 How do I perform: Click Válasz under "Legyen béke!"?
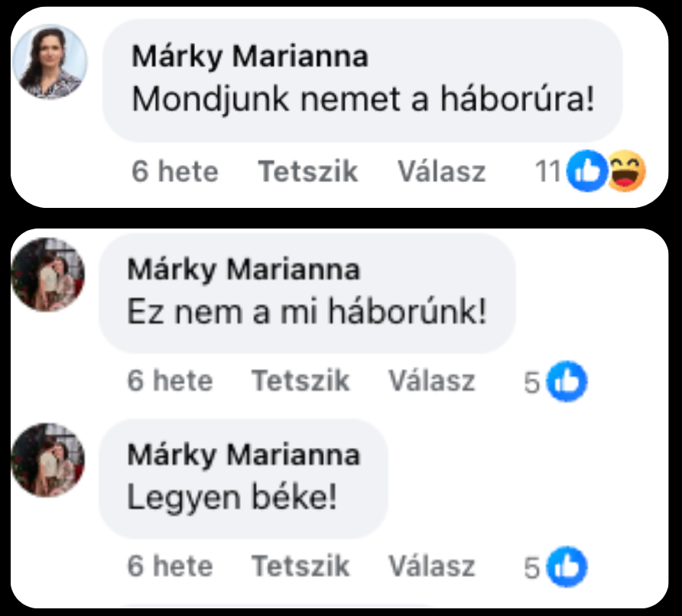tap(431, 566)
